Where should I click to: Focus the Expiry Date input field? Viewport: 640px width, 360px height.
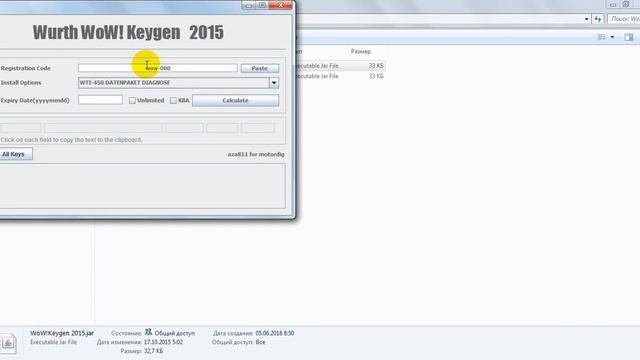100,100
